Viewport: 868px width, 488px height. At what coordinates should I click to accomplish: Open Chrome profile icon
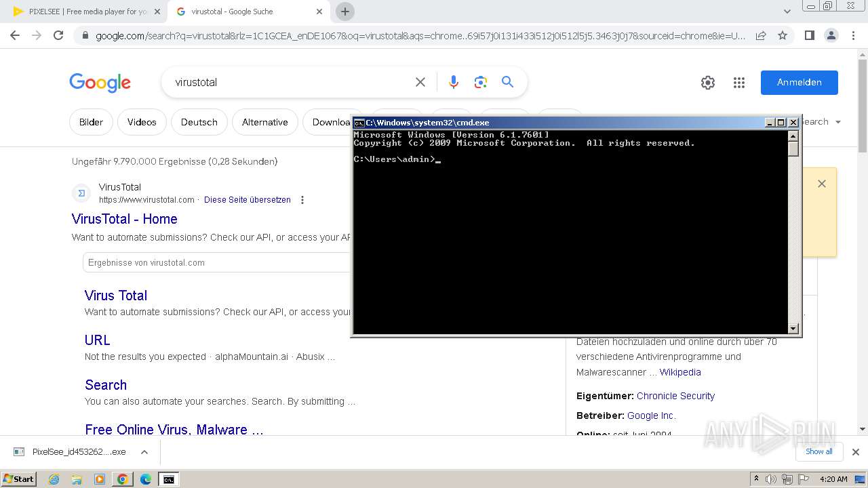tap(831, 35)
